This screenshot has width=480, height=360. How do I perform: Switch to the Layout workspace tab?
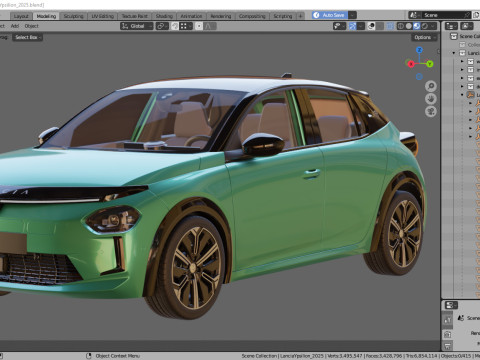(21, 16)
